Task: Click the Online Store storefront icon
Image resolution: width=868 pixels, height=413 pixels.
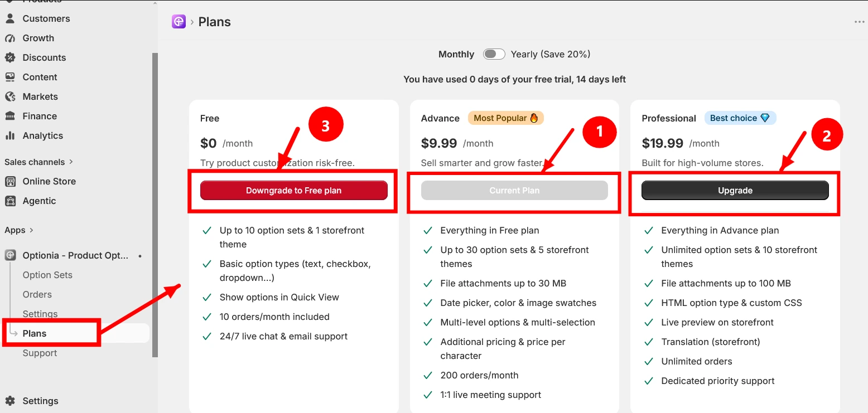Action: pyautogui.click(x=10, y=181)
